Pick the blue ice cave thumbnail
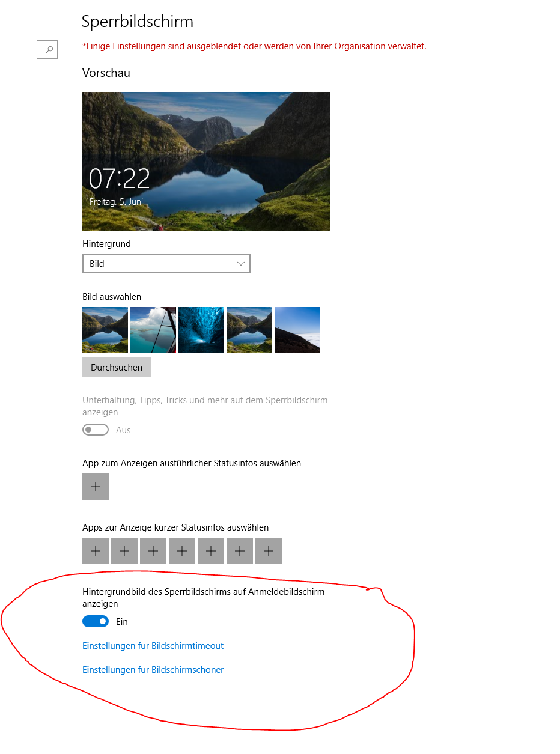The height and width of the screenshot is (754, 560). click(x=201, y=330)
